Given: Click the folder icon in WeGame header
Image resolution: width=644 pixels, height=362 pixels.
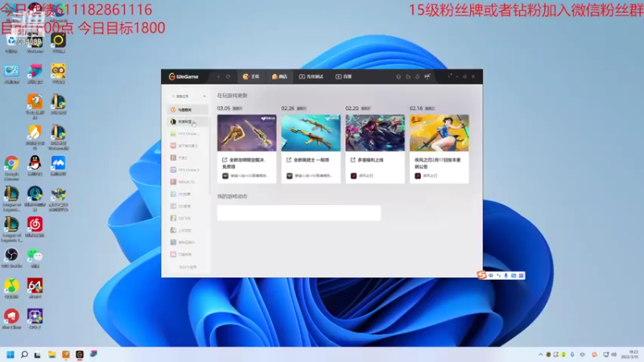Looking at the screenshot, I should pyautogui.click(x=408, y=76).
